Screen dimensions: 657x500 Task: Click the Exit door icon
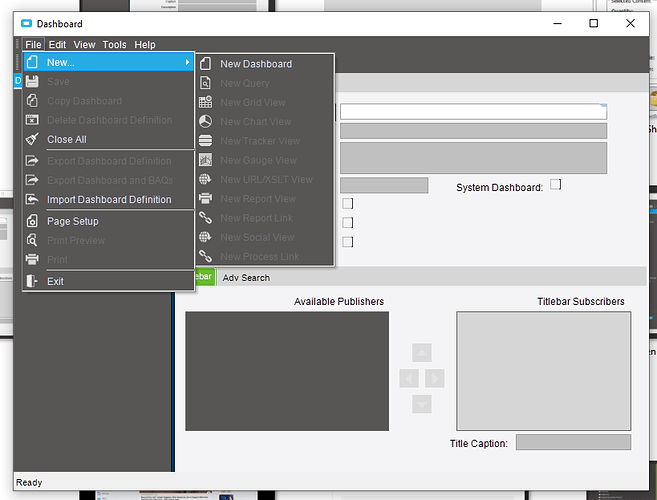[32, 281]
